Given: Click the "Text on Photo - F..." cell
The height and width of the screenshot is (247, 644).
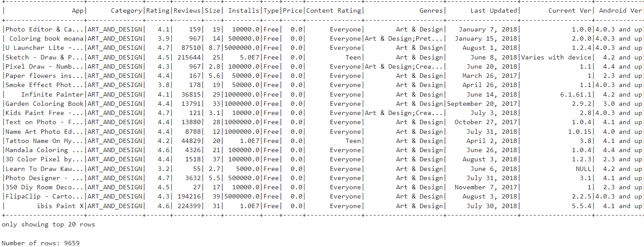Looking at the screenshot, I should (44, 122).
